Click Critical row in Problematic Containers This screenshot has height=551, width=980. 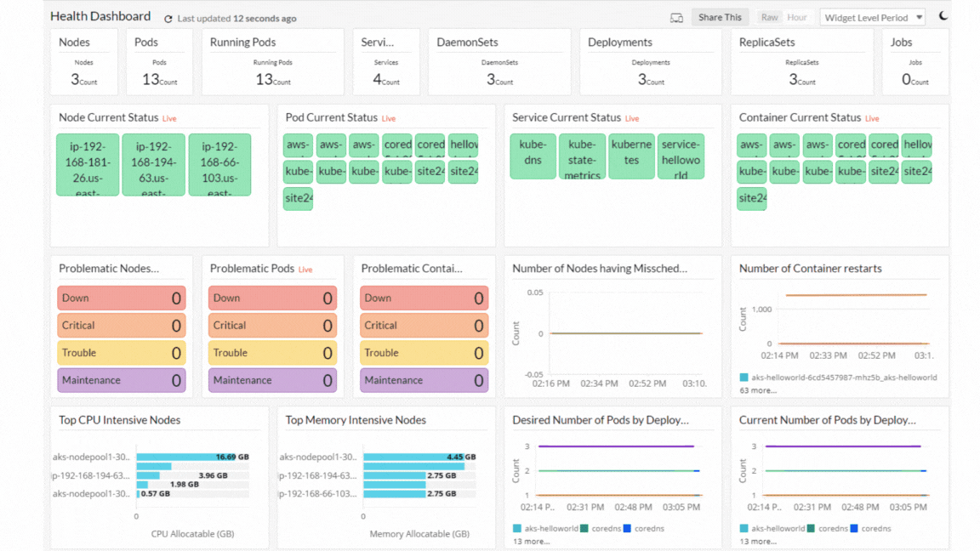pos(424,326)
